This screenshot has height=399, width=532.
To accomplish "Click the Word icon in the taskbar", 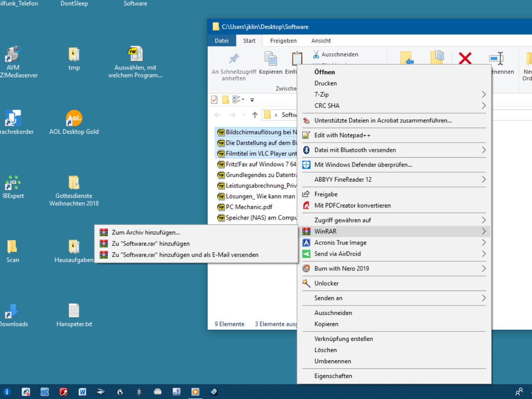I will 82,392.
